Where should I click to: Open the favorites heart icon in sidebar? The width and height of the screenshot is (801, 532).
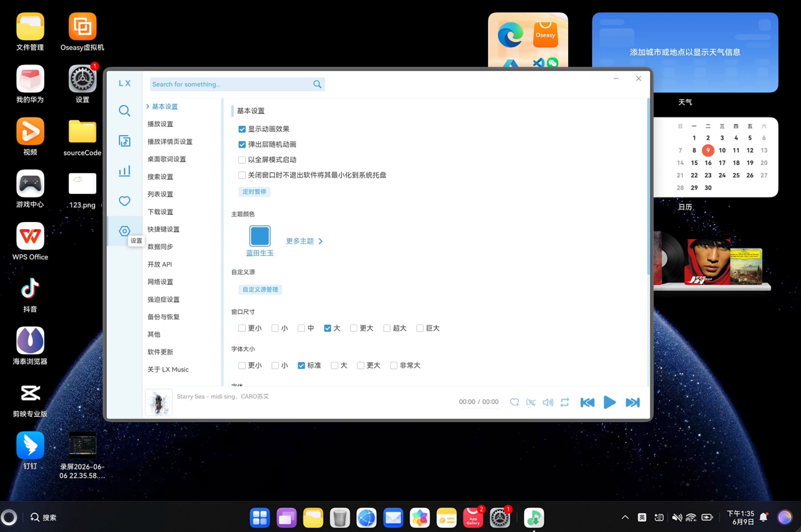(124, 201)
